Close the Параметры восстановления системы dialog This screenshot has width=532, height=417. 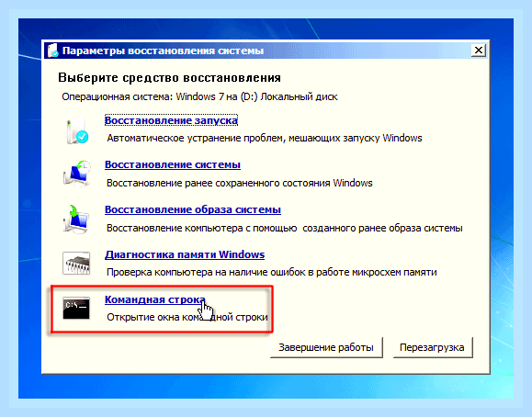click(479, 51)
